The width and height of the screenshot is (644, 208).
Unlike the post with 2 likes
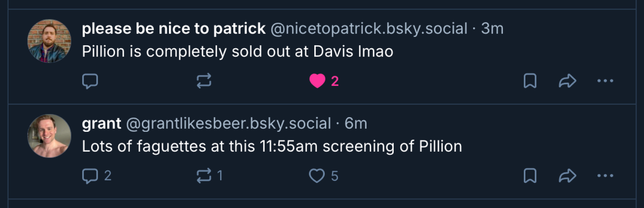pyautogui.click(x=317, y=81)
